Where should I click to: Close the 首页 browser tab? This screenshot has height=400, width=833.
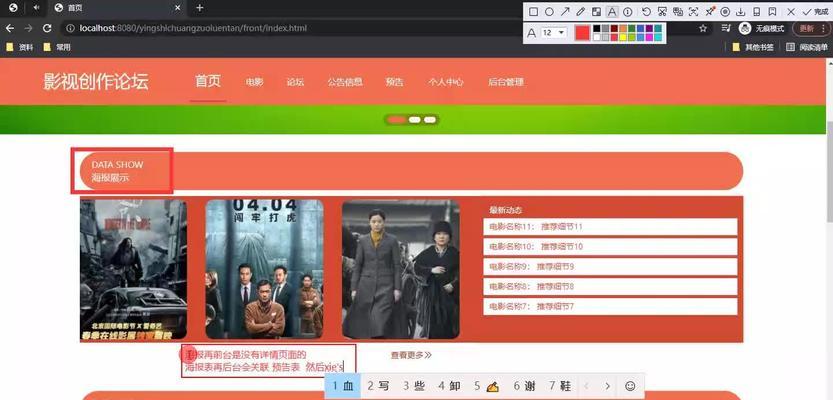tap(177, 8)
